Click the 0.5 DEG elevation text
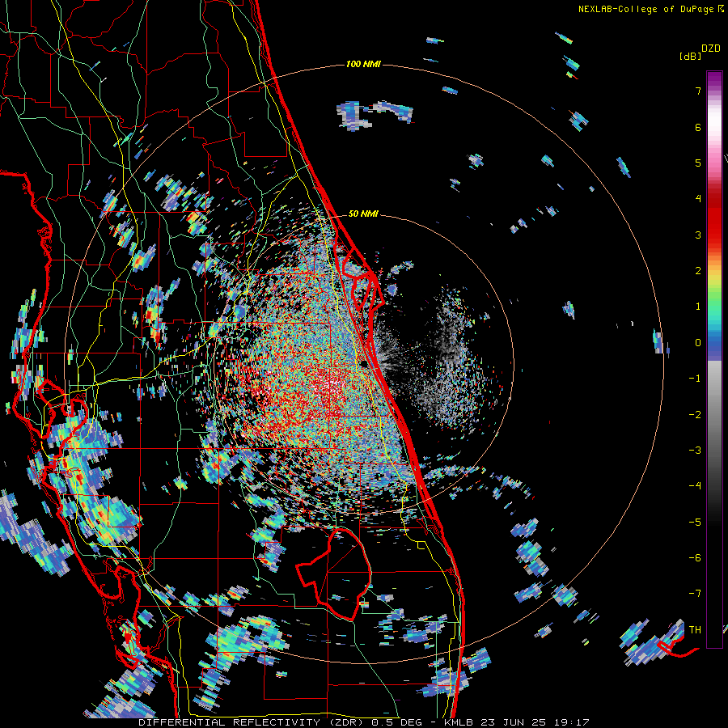728x728 pixels. [x=396, y=722]
